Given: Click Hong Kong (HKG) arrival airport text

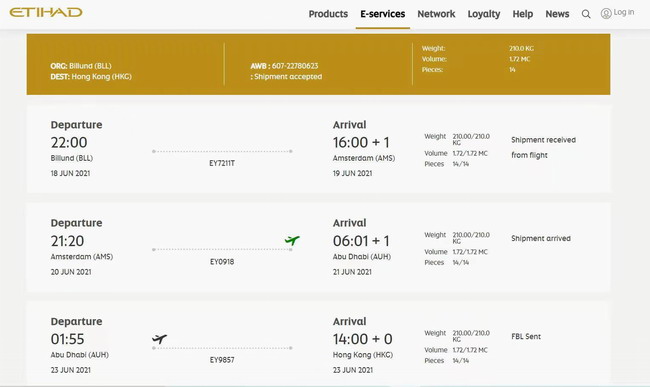Looking at the screenshot, I should click(363, 355).
